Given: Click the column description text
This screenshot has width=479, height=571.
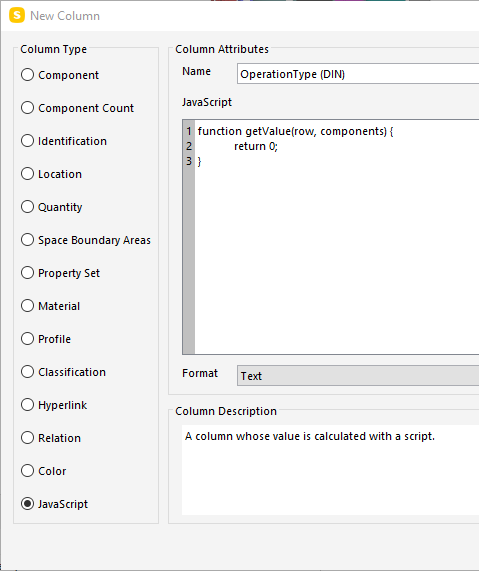Looking at the screenshot, I should click(x=310, y=436).
